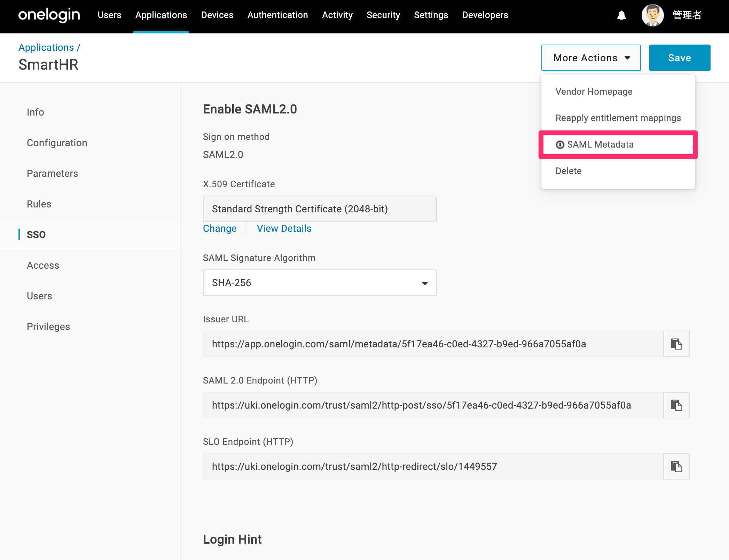Click the admin user avatar
The image size is (729, 560).
(x=652, y=15)
